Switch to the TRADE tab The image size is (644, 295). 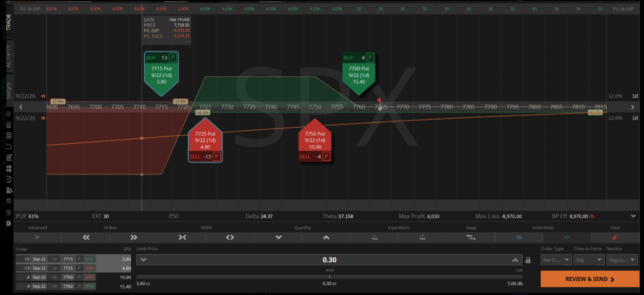click(x=8, y=22)
